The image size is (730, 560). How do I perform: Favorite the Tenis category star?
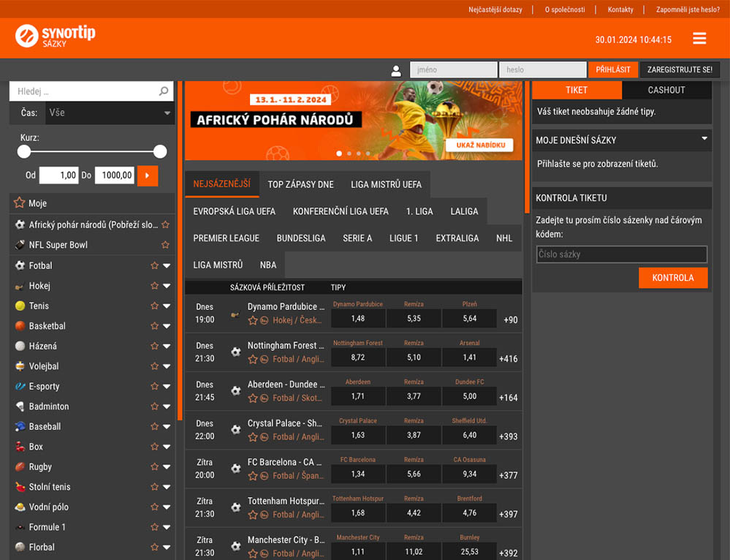tap(155, 306)
